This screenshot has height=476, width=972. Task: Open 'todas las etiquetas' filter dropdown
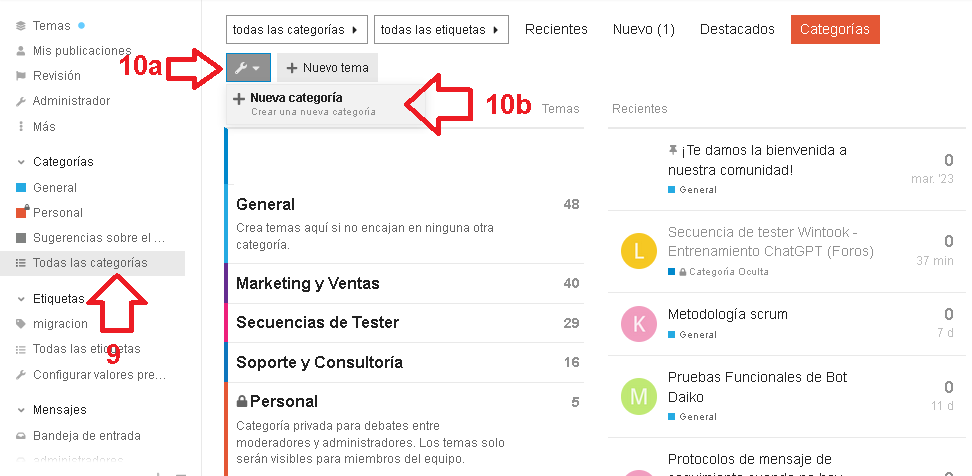click(x=441, y=30)
